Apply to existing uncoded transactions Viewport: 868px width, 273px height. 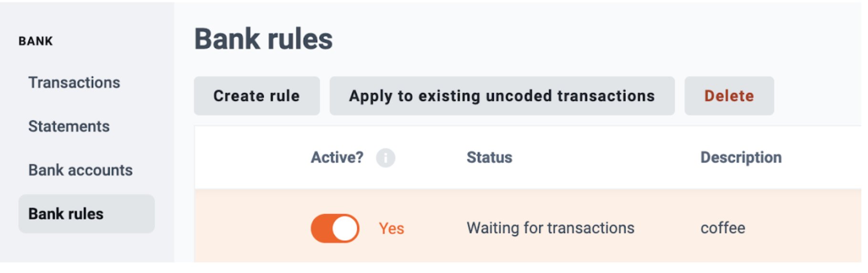click(x=502, y=96)
